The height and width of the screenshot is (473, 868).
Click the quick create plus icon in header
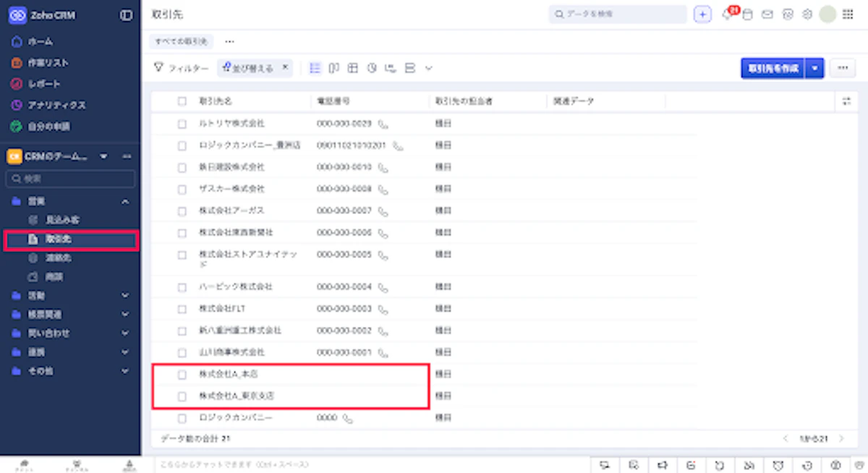tap(702, 14)
